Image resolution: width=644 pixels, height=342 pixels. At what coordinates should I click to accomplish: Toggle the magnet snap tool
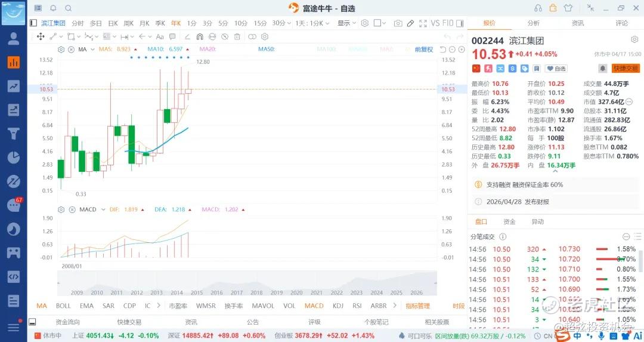coord(200,36)
